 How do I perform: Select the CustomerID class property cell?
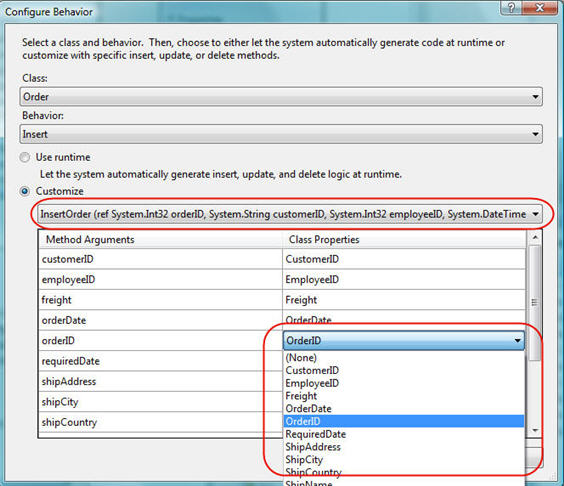click(x=404, y=259)
